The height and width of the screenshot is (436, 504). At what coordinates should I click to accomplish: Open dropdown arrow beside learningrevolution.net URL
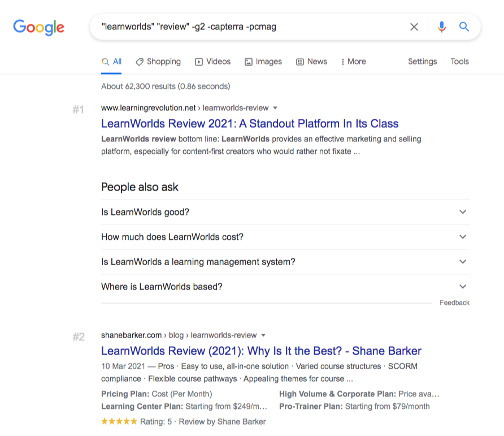(275, 108)
